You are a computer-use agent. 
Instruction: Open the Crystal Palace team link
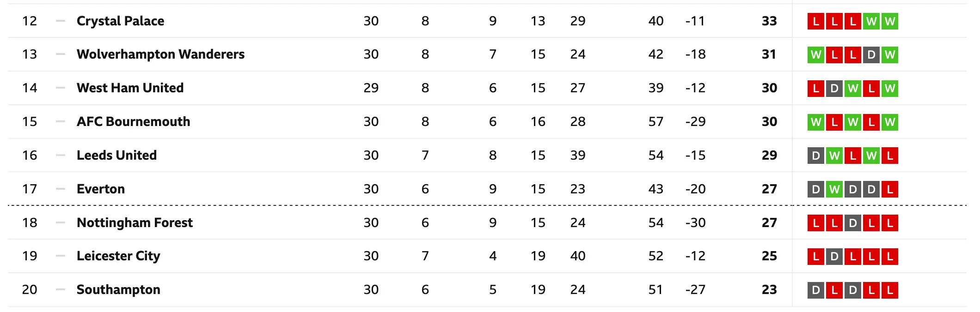120,21
